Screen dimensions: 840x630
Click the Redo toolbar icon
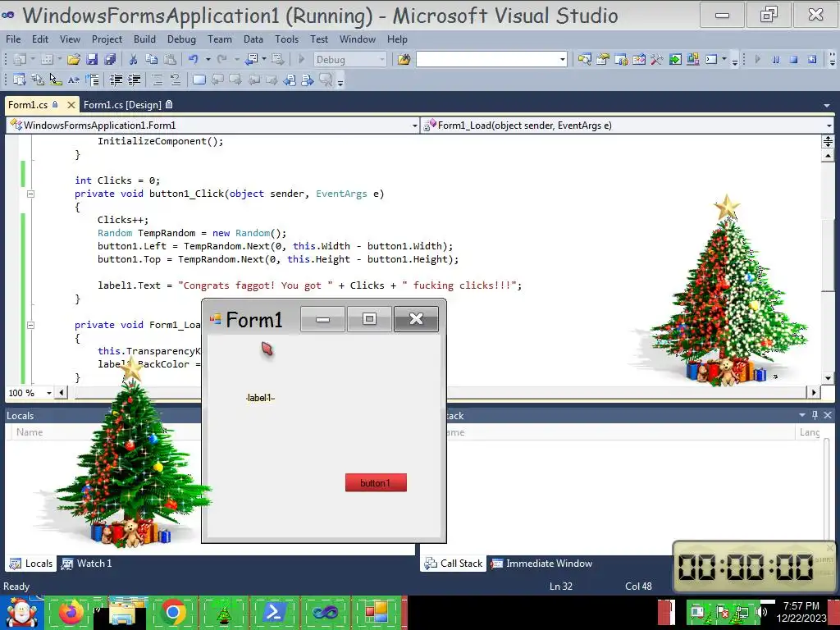pos(221,59)
